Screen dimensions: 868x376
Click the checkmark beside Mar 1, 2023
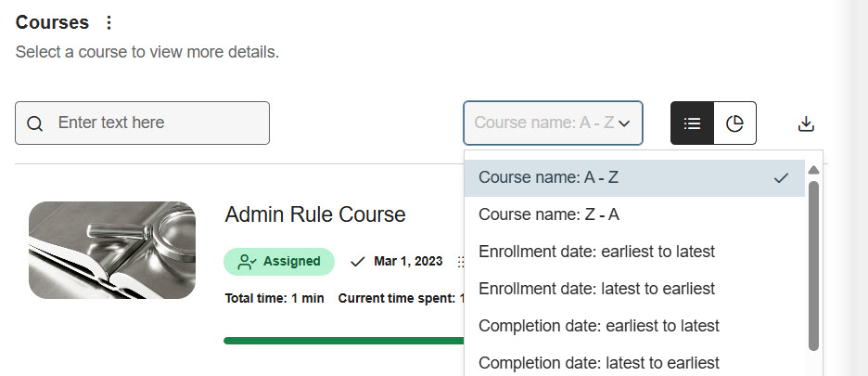(358, 262)
